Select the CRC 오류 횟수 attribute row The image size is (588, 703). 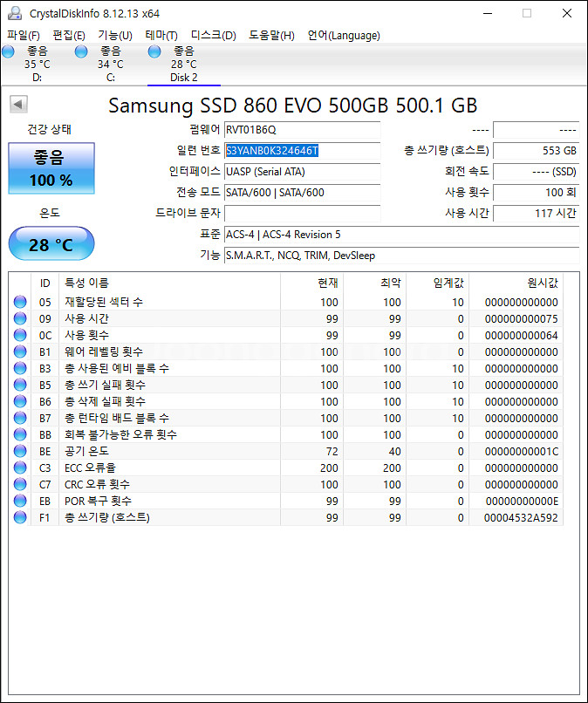286,484
